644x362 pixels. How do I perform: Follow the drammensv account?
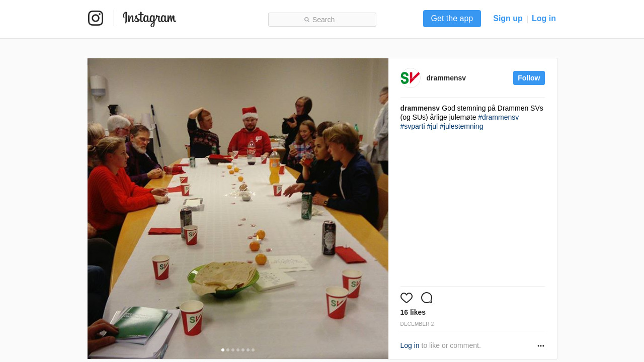point(529,78)
